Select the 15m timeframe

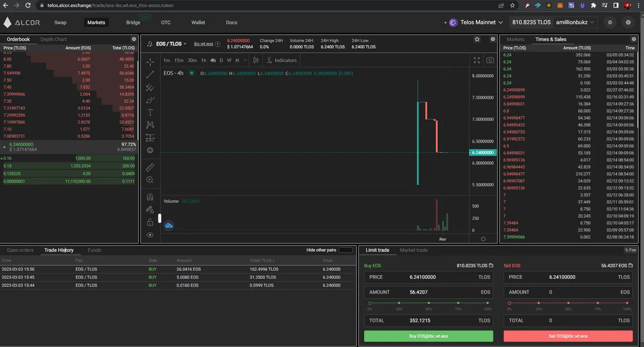pyautogui.click(x=179, y=60)
